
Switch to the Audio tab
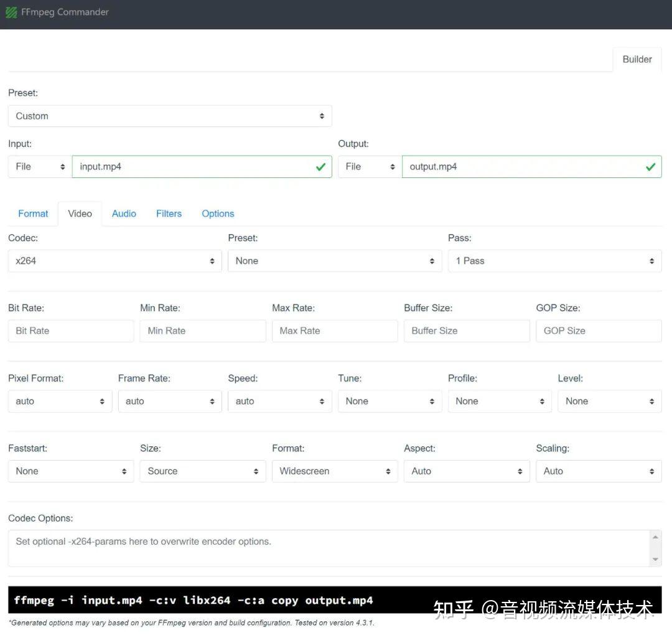tap(124, 213)
